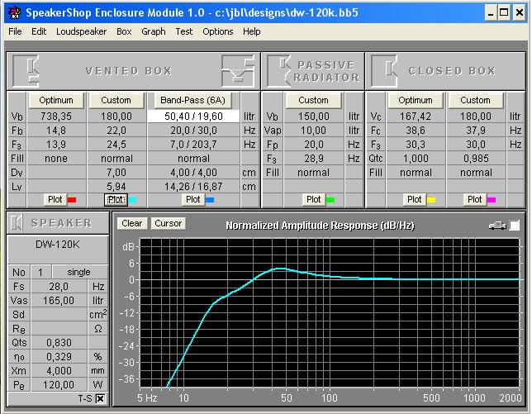
Task: Toggle the white checkbox beside car icon
Action: click(x=515, y=226)
